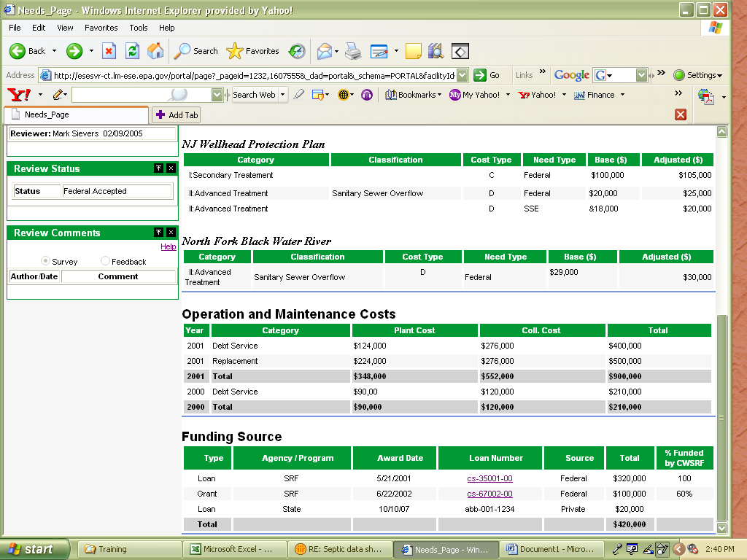Click the Add Tab button

click(x=176, y=115)
